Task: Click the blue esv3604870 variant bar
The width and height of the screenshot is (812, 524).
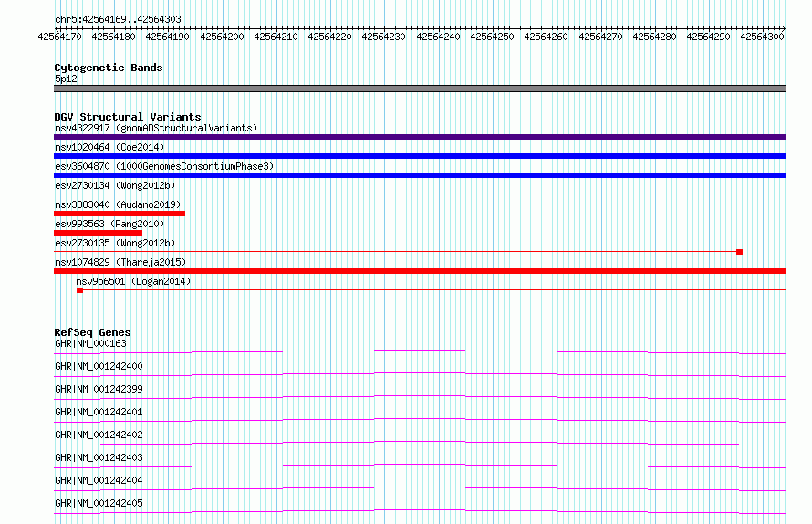Action: (420, 175)
